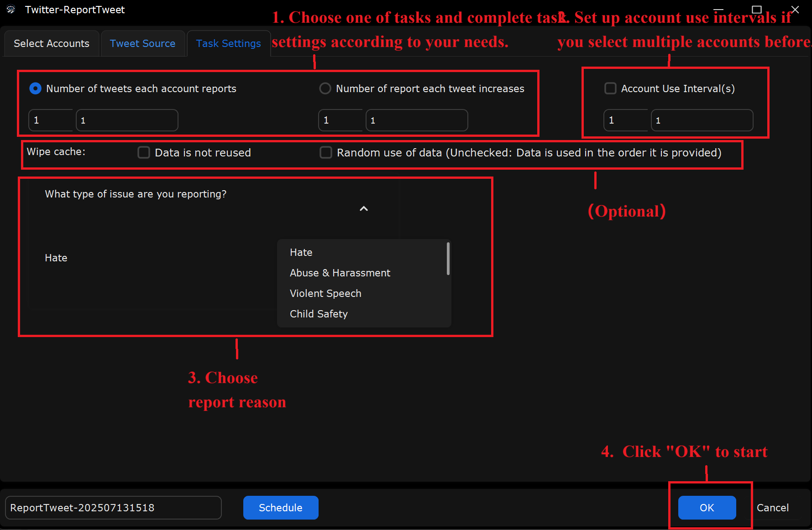Image resolution: width=812 pixels, height=530 pixels.
Task: Click the currently selected 'Hate' value label
Action: click(56, 258)
